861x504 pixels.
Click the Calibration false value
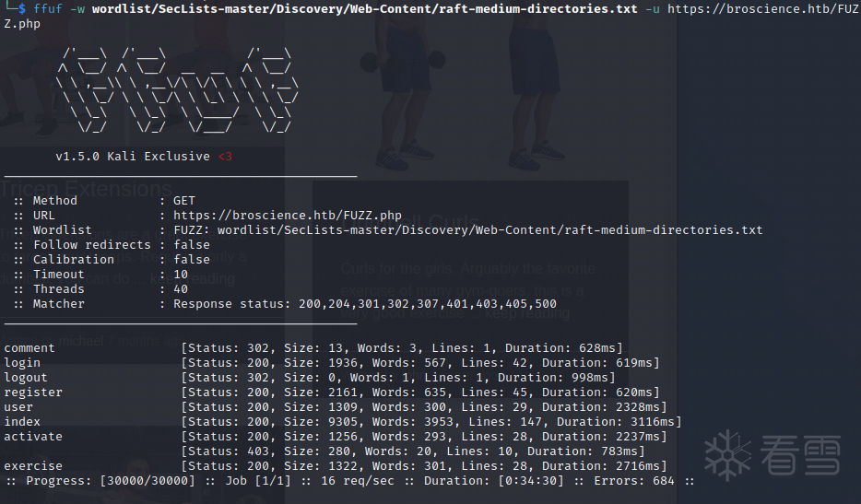192,260
